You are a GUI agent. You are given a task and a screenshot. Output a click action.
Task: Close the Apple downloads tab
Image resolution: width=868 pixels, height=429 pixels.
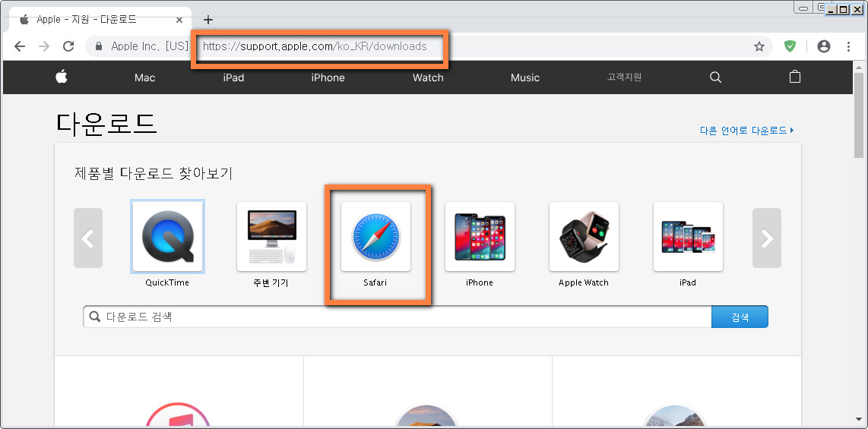(x=179, y=20)
